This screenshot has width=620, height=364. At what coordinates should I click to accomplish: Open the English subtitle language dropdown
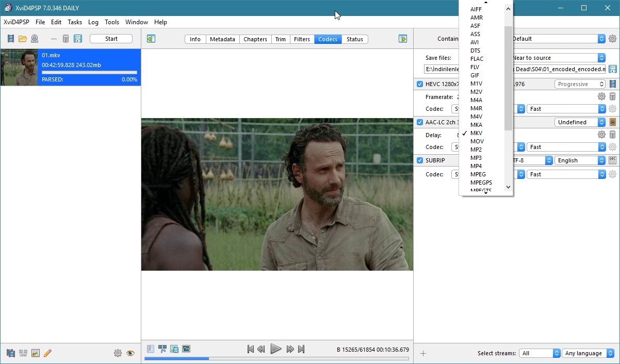coord(580,160)
